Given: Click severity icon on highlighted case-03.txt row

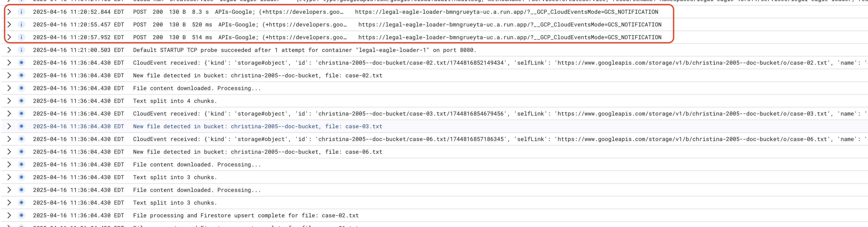Looking at the screenshot, I should click(21, 126).
